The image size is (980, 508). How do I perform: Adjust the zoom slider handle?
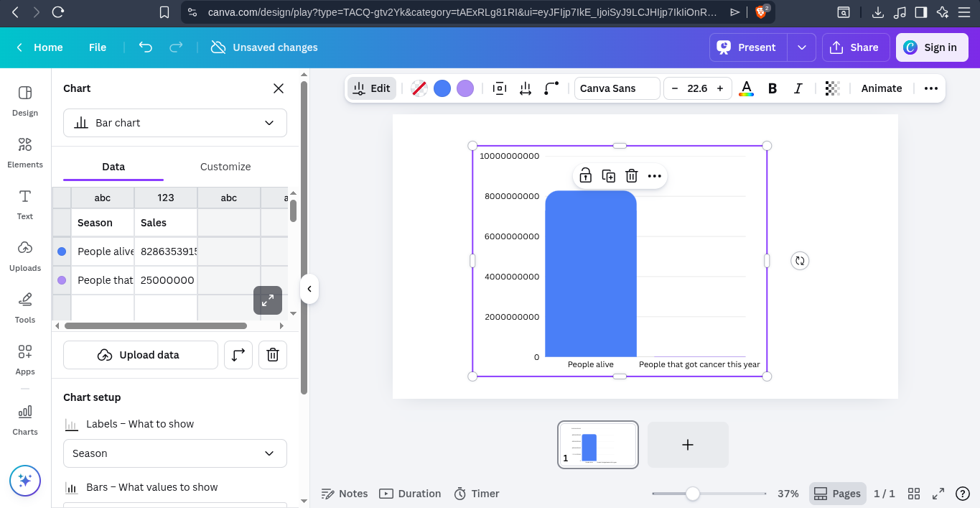(692, 494)
